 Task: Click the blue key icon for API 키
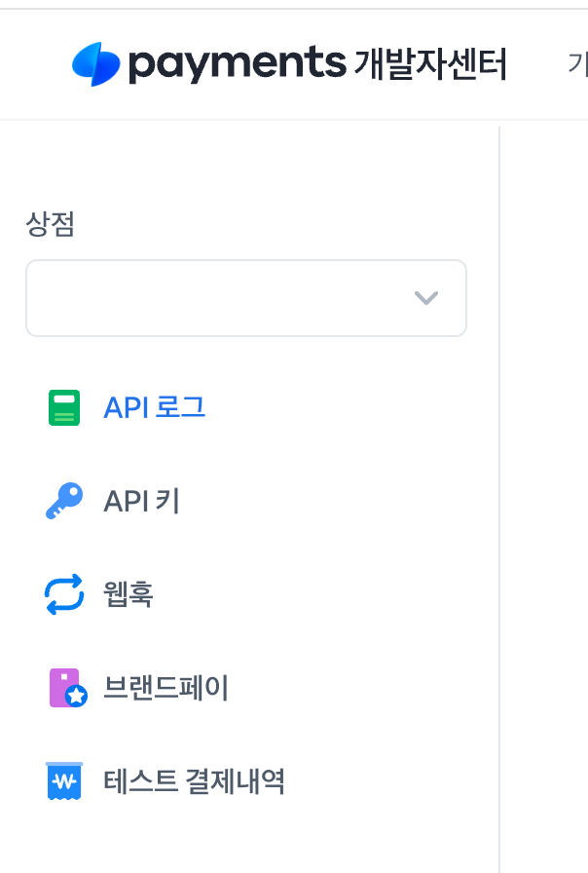[x=64, y=501]
